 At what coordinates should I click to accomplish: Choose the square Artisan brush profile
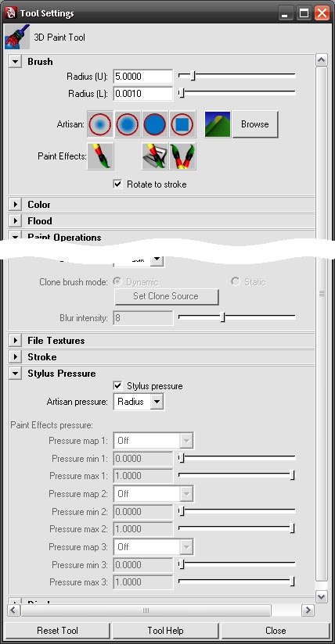click(x=182, y=124)
